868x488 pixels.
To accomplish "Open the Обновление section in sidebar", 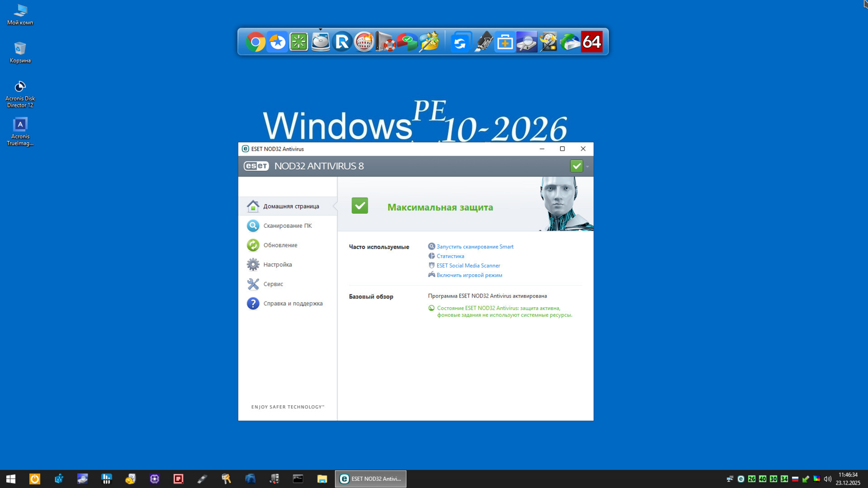I will (x=280, y=245).
